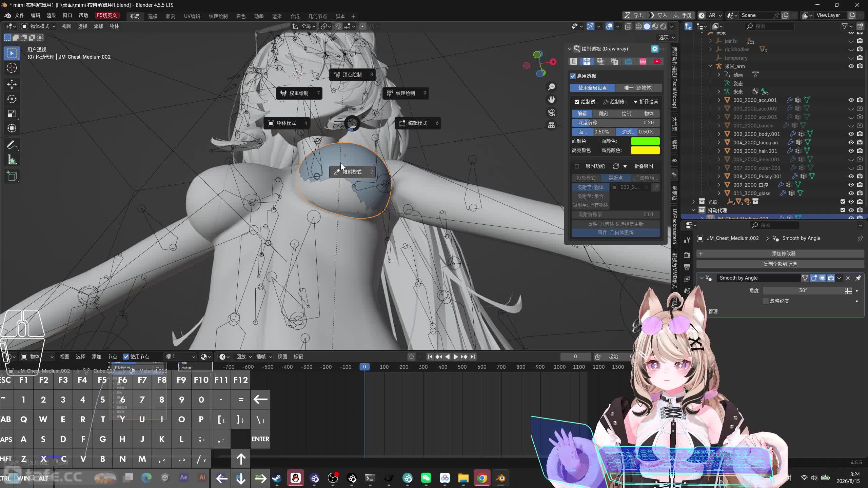
Task: Click the viewport pan hand icon
Action: [x=552, y=100]
